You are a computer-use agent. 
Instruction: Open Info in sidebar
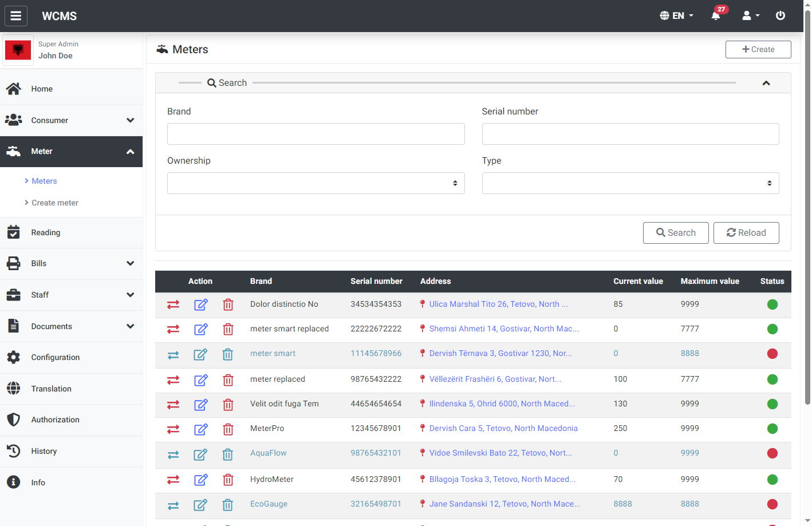(x=71, y=483)
